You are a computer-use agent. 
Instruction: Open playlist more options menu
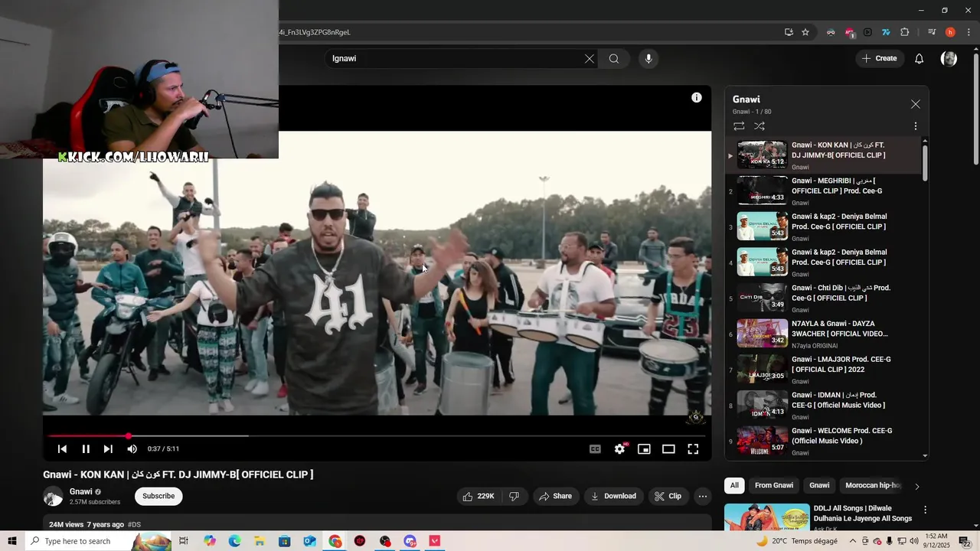(x=916, y=126)
